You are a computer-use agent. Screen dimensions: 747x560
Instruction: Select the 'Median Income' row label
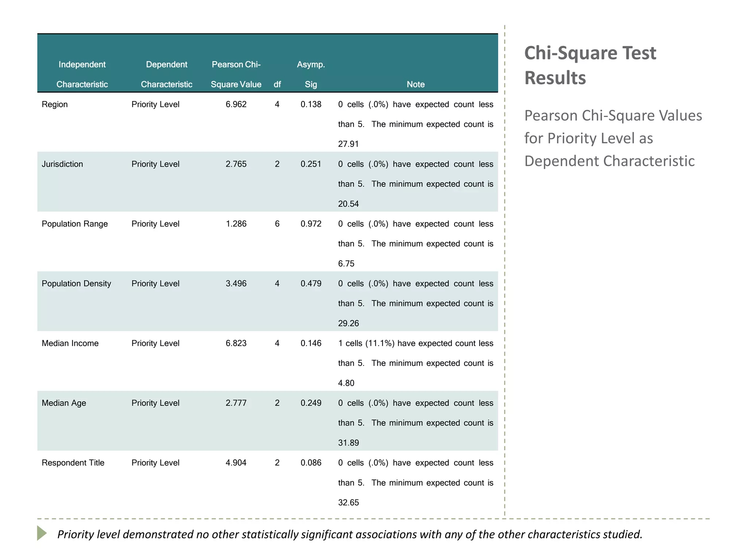click(x=70, y=343)
